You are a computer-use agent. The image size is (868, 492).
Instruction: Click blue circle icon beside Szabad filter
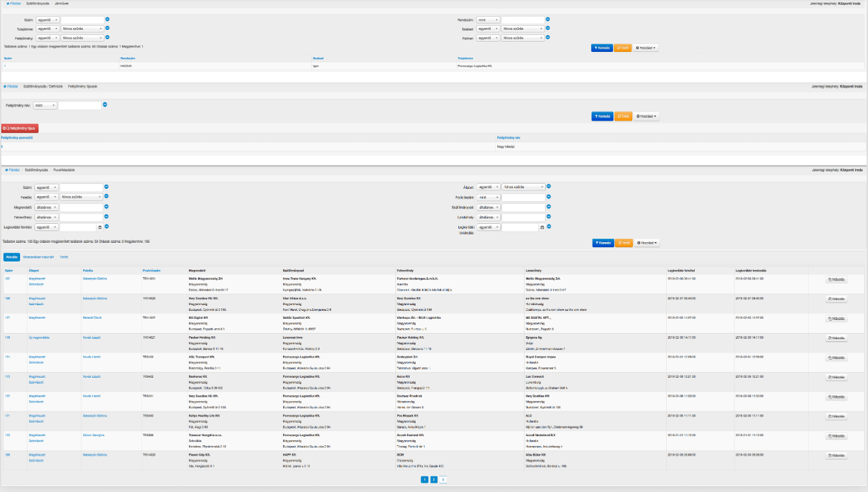coord(548,29)
